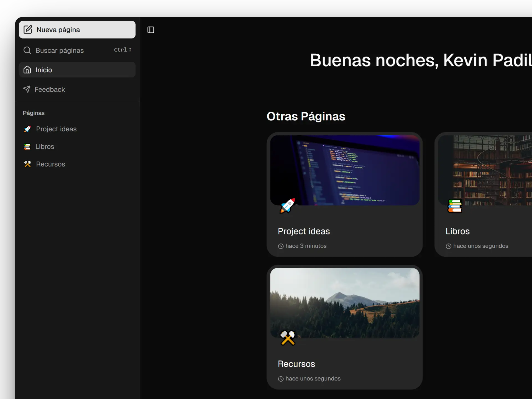Click the Inicio house icon
This screenshot has height=399, width=532.
pyautogui.click(x=27, y=70)
